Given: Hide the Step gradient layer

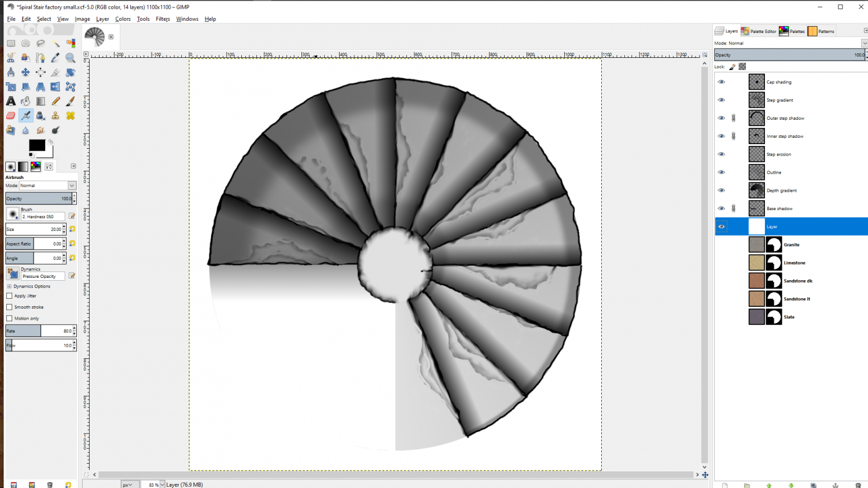Looking at the screenshot, I should (721, 100).
